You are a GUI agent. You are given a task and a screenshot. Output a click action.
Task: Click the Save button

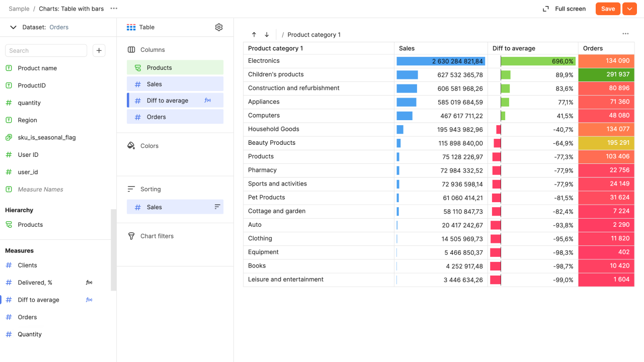(x=608, y=9)
